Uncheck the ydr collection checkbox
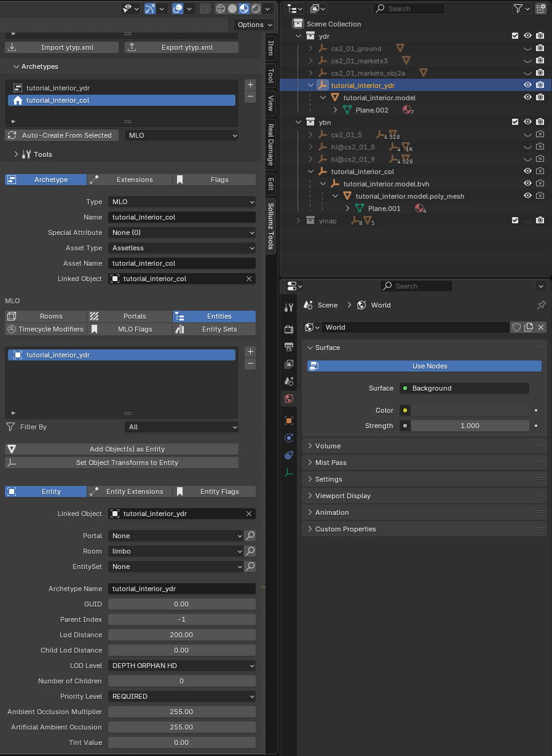 (515, 36)
